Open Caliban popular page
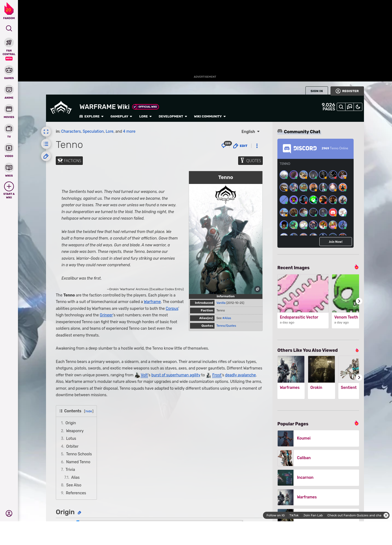Screen dimensions: 392x545 coord(318,458)
